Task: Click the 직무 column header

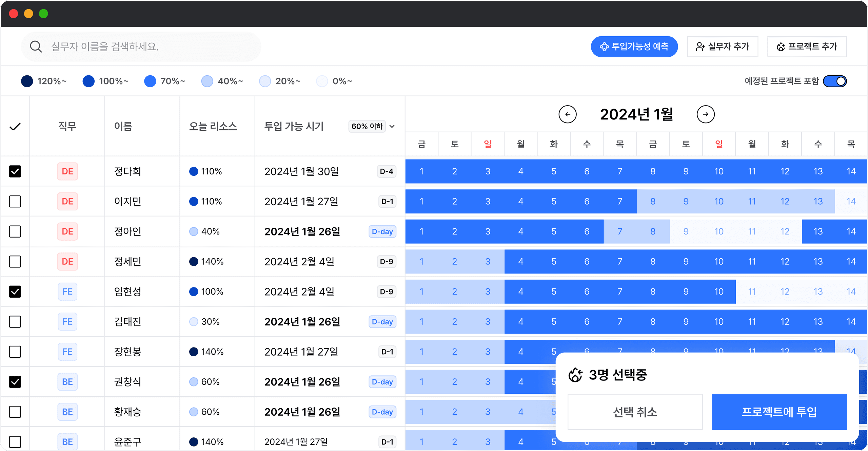Action: click(67, 126)
